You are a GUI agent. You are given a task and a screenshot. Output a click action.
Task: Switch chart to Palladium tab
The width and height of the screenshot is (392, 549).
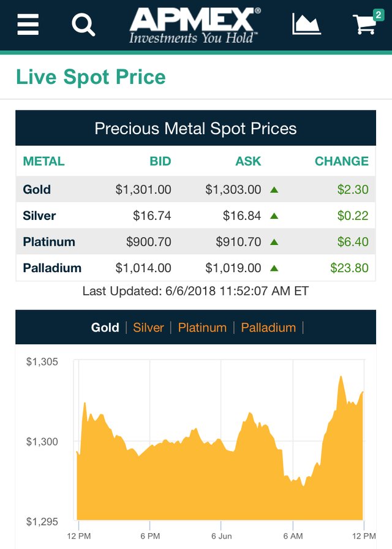pyautogui.click(x=268, y=328)
